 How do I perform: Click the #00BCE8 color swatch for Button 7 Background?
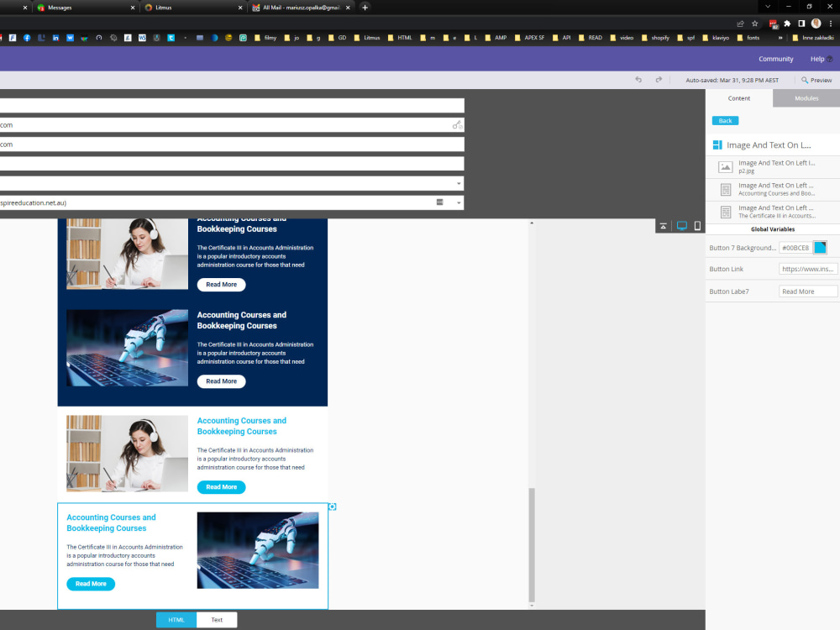click(x=820, y=248)
